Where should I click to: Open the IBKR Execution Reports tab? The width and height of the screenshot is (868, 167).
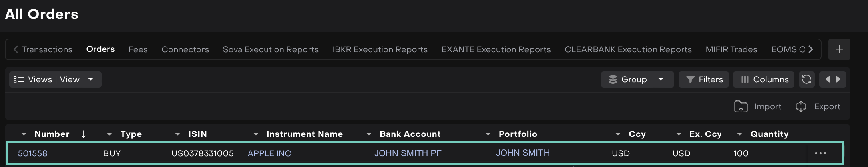(x=380, y=49)
